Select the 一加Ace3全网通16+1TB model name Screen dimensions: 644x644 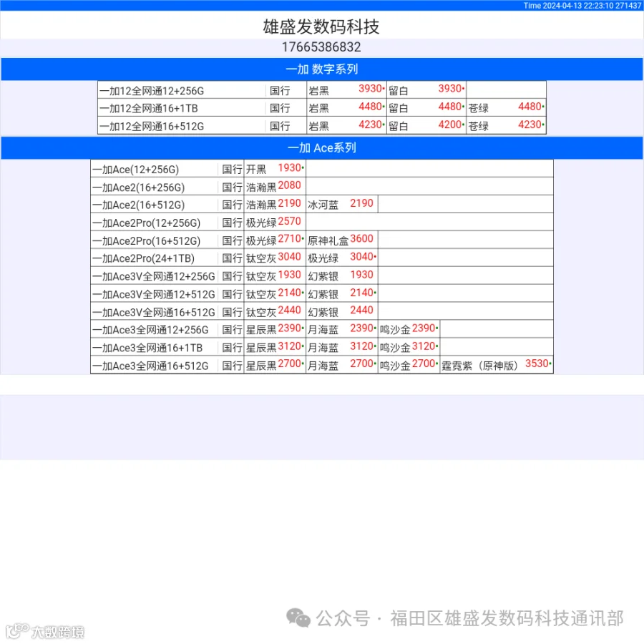(147, 348)
